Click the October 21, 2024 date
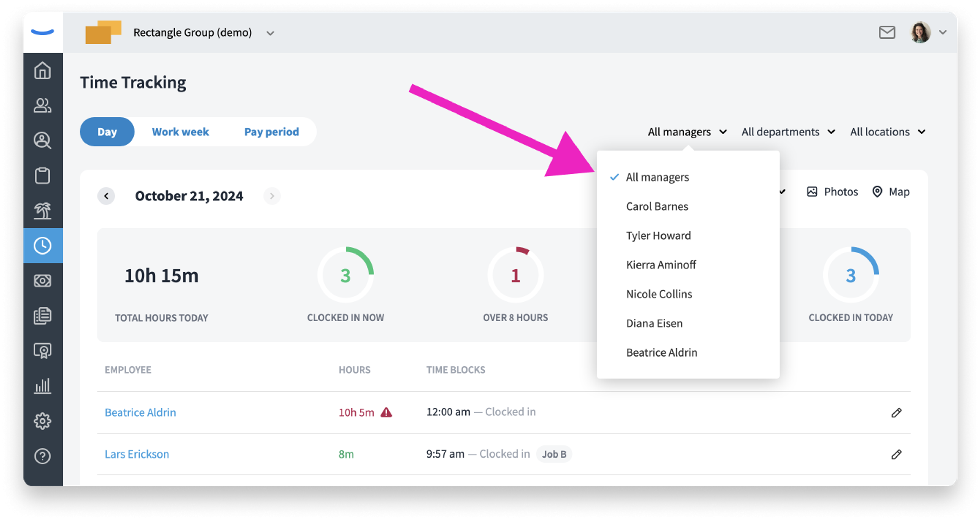Screen dimensions: 980x521 pyautogui.click(x=189, y=196)
